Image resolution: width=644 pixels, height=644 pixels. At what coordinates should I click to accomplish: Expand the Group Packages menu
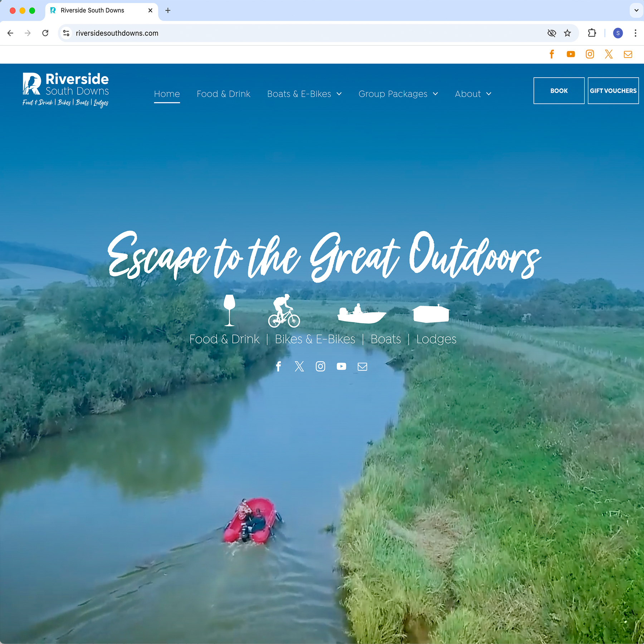[x=398, y=94]
